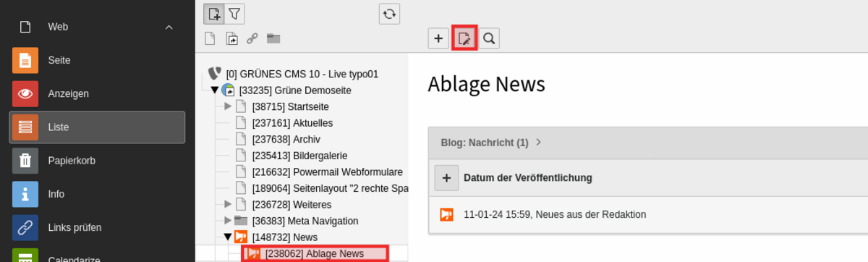Open the Anzeigen module
Screen dimensions: 868x262
point(97,93)
